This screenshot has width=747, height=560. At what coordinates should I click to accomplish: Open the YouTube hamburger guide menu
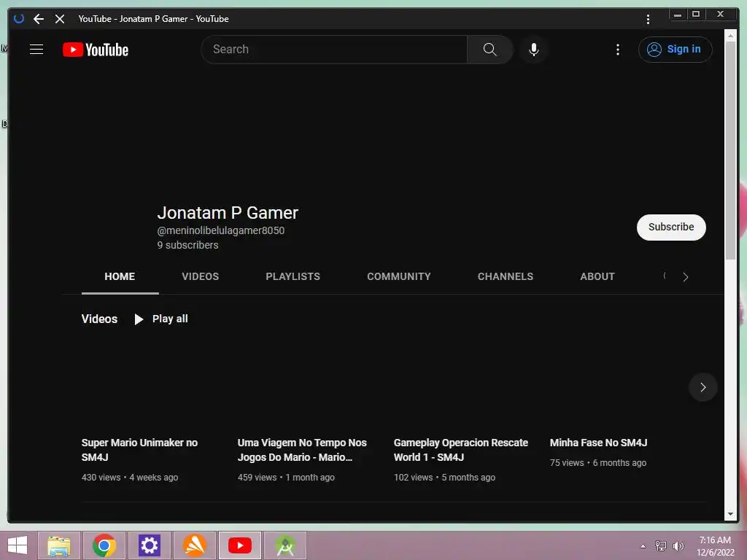pyautogui.click(x=36, y=50)
